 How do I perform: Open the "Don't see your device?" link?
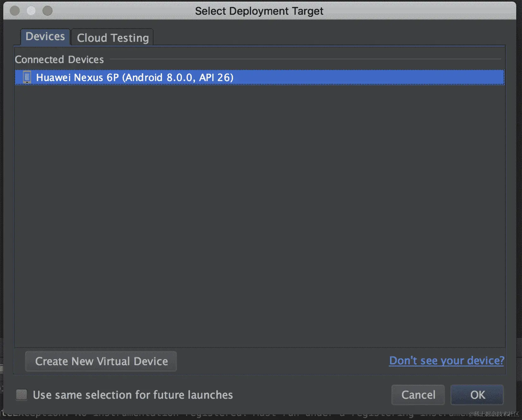pyautogui.click(x=446, y=361)
